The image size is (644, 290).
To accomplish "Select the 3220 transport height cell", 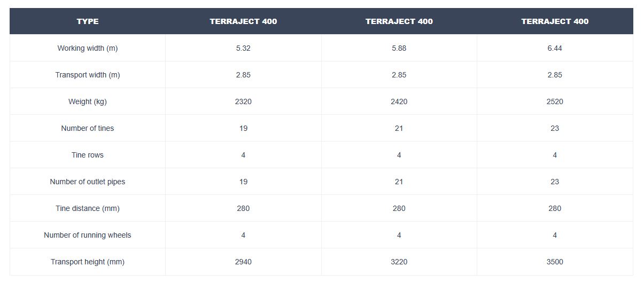I will (x=399, y=262).
